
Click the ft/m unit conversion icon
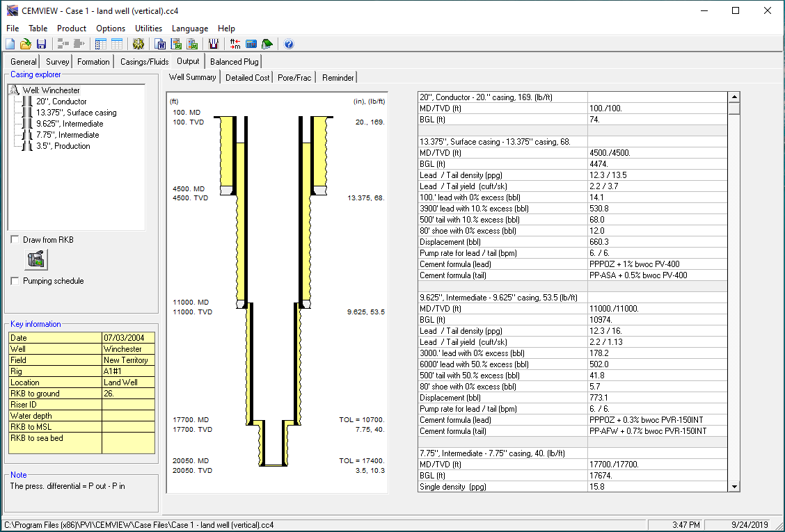pos(235,44)
